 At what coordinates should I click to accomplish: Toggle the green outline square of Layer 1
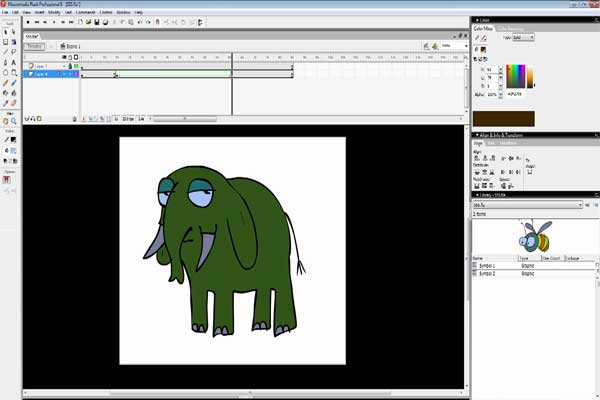(x=76, y=66)
